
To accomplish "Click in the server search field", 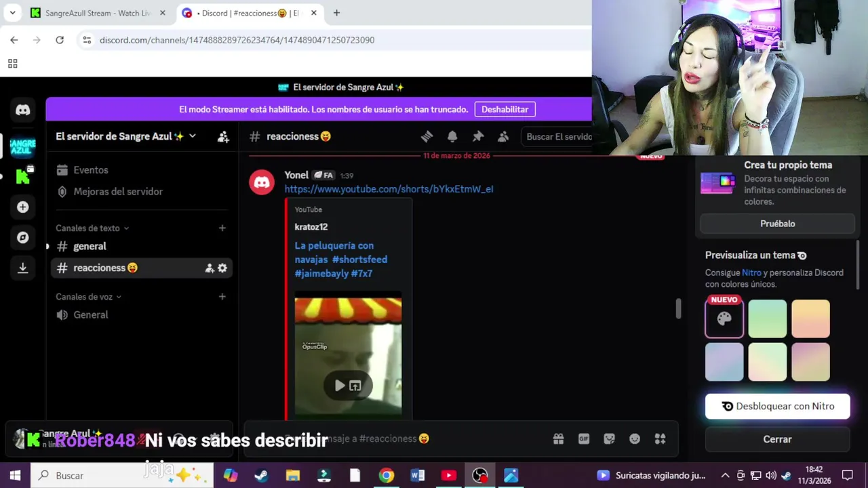I will tap(558, 136).
